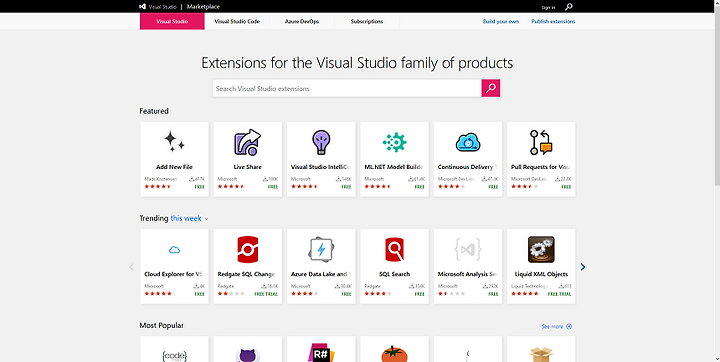This screenshot has width=720, height=362.
Task: Open the Liquid XML Objects icon
Action: pyautogui.click(x=541, y=249)
